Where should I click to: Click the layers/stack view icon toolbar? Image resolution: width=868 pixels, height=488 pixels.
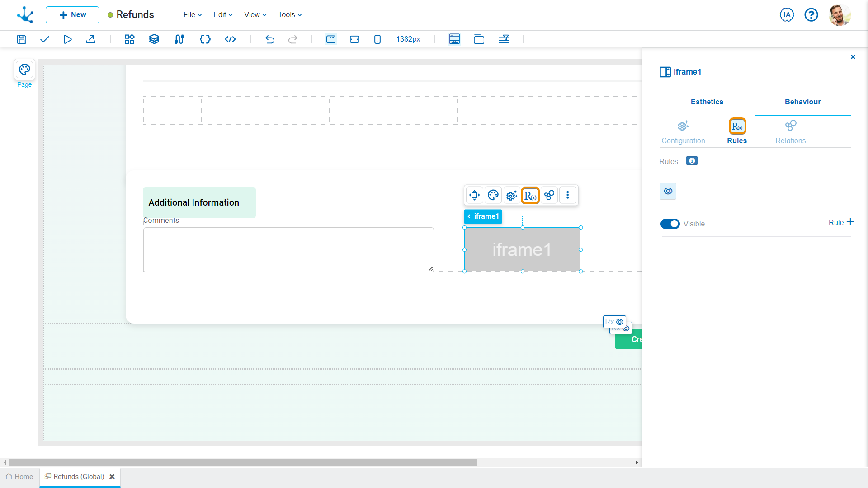(154, 39)
